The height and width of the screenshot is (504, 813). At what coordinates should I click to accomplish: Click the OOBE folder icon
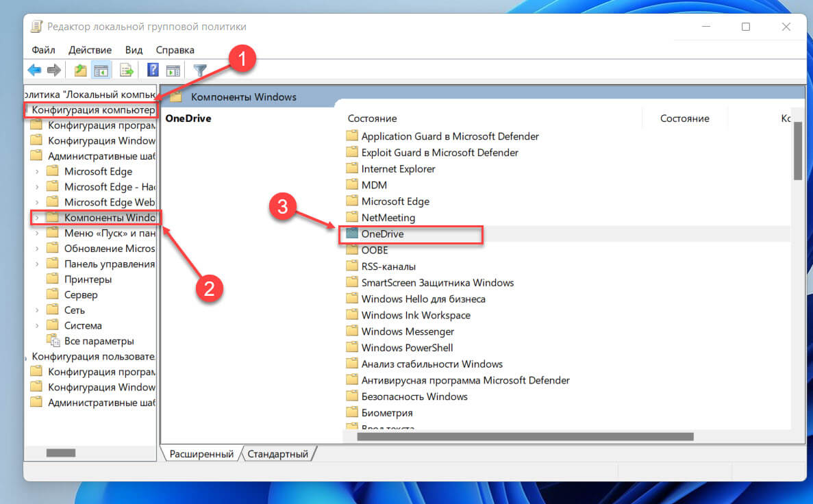point(352,249)
